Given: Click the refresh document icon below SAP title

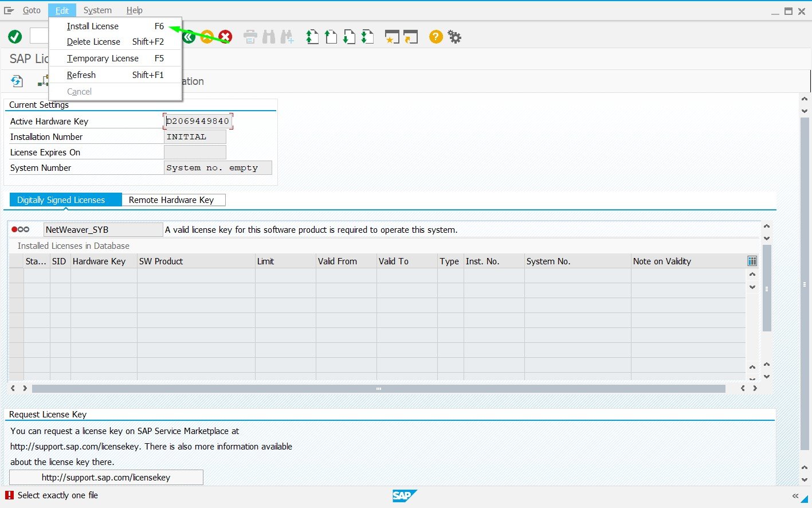Looking at the screenshot, I should tap(17, 81).
